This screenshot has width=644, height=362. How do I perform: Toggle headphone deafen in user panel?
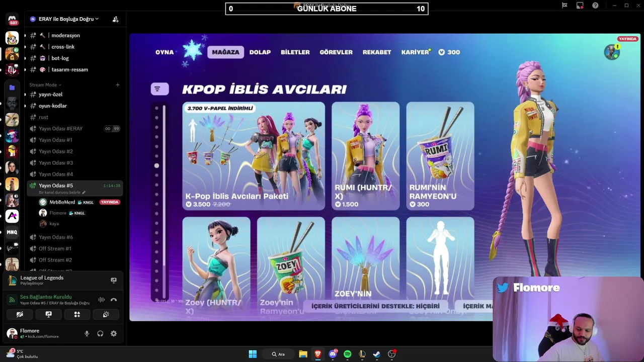[100, 333]
